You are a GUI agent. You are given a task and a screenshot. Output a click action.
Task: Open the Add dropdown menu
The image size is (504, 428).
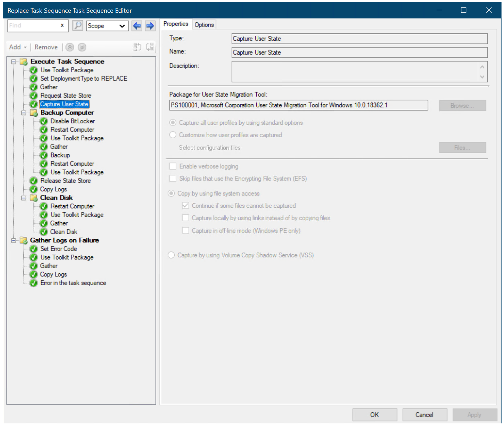tap(18, 47)
